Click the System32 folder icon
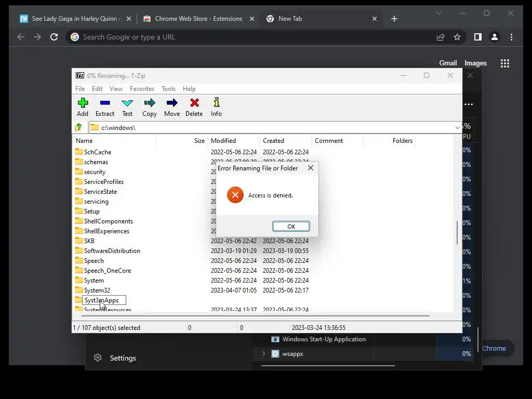This screenshot has width=532, height=399. pos(79,289)
